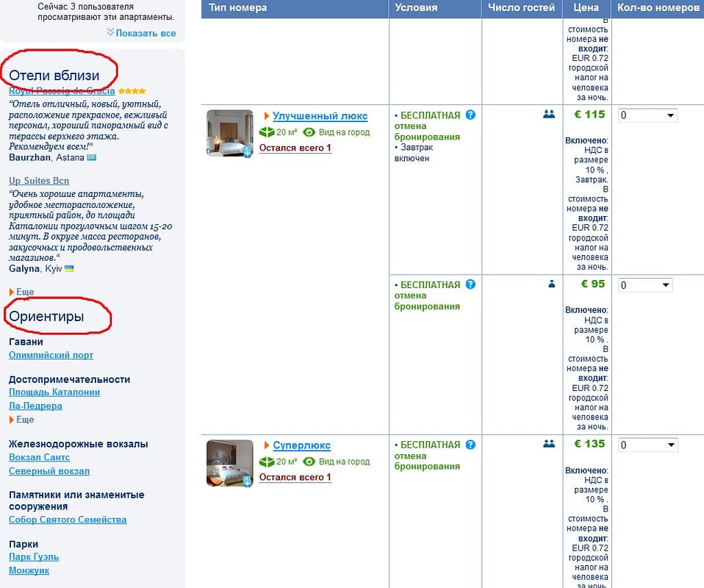Click Улучшенный люкс room thumbnail
The height and width of the screenshot is (588, 704).
point(230,133)
